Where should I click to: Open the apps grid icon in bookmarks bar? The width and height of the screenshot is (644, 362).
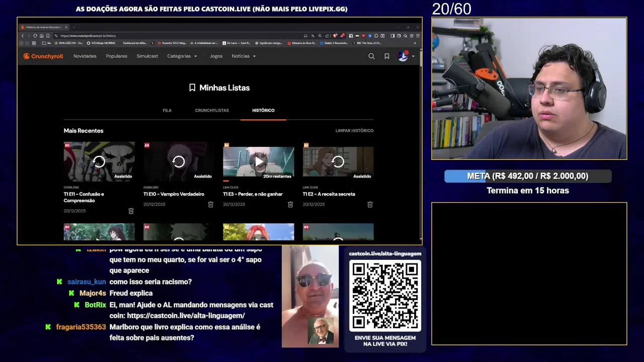(x=34, y=43)
